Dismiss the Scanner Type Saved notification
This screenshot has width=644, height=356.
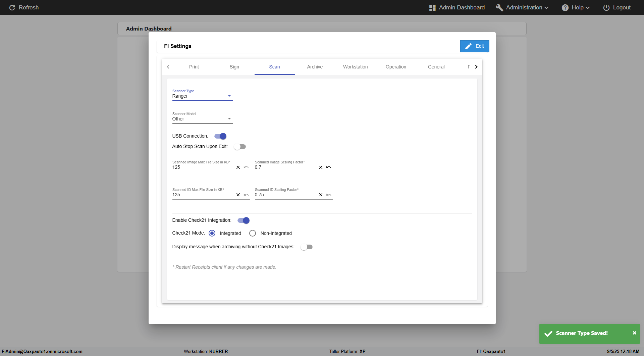634,333
